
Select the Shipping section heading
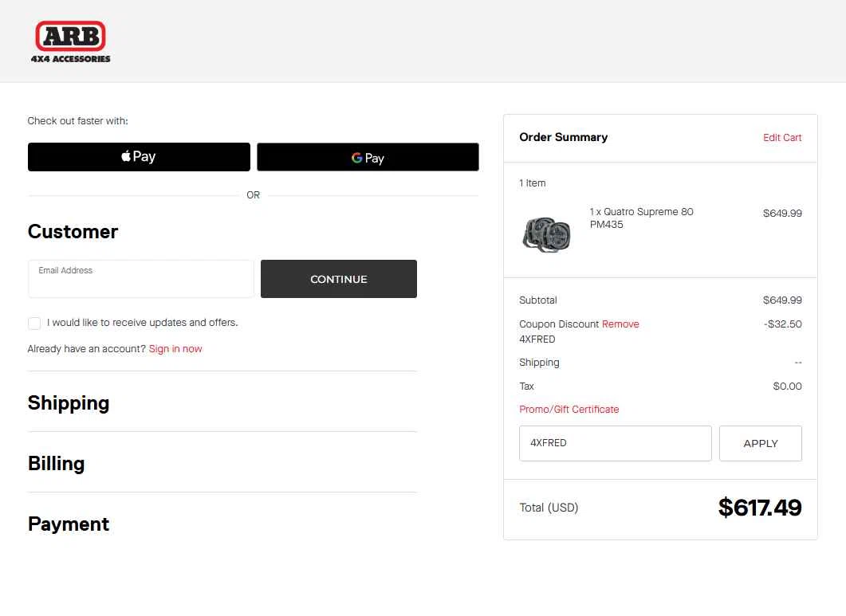(x=69, y=403)
